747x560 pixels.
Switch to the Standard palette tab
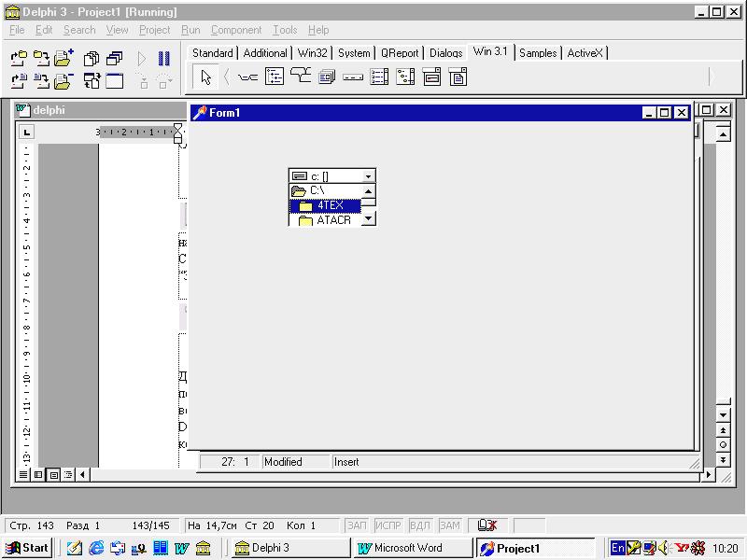[213, 53]
